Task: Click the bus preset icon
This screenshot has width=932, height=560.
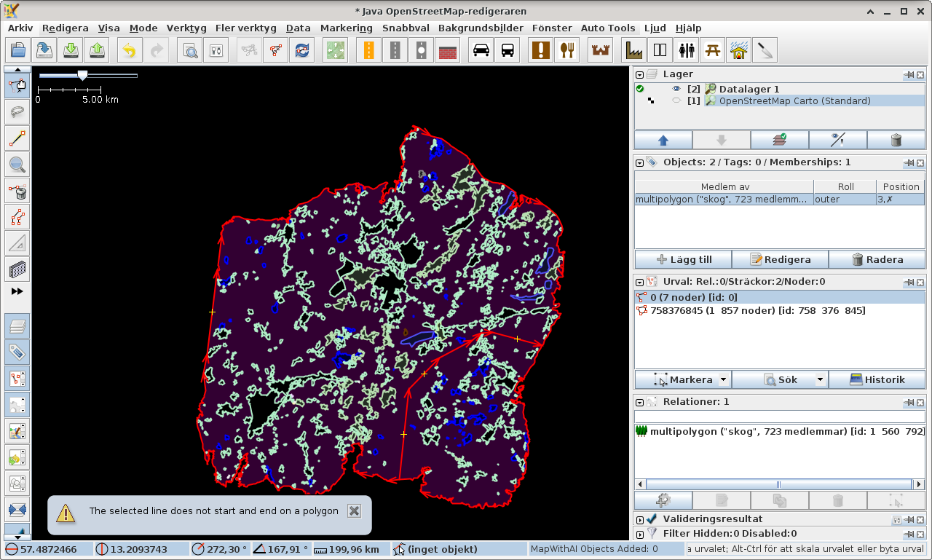Action: [x=508, y=50]
